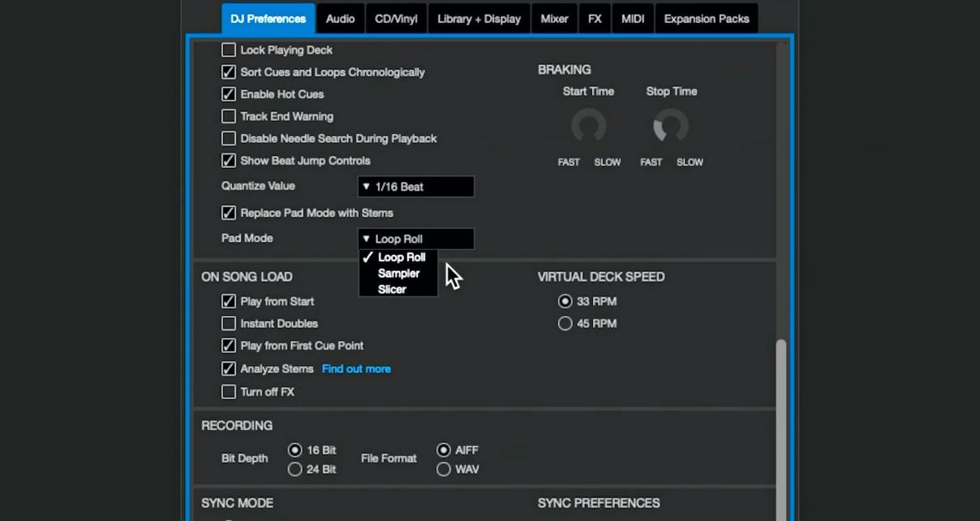Click the Pad Mode dropdown box

415,239
